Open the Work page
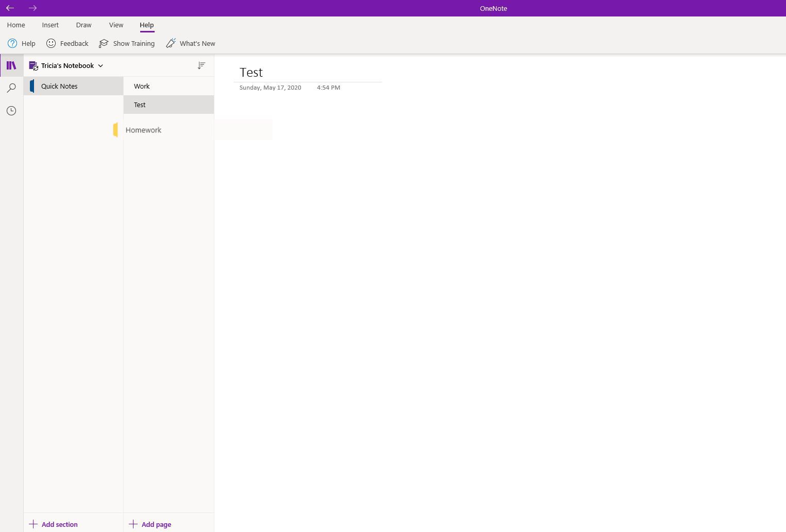The height and width of the screenshot is (532, 786). click(x=169, y=86)
